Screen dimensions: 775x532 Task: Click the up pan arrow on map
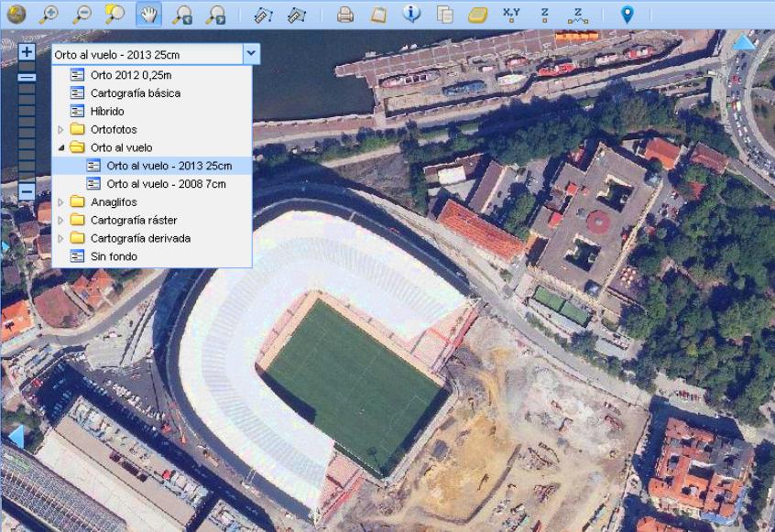tap(743, 42)
